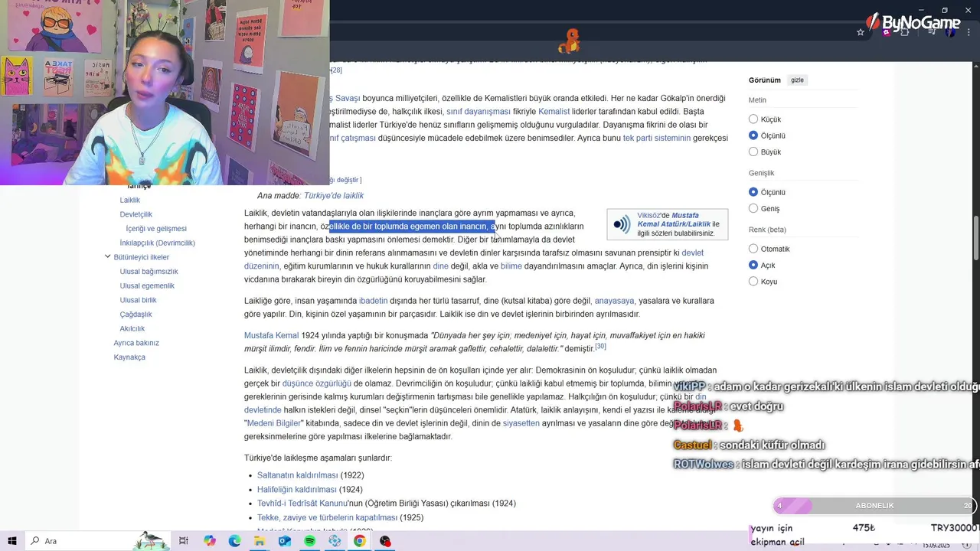The height and width of the screenshot is (551, 980).
Task: Collapse the Bütünleyici ilkeler section
Action: point(107,257)
